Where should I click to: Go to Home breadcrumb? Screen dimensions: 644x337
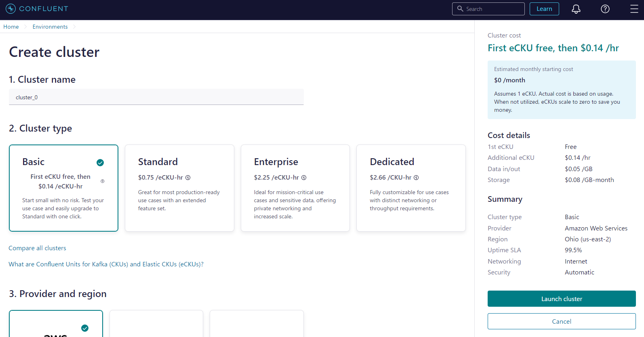(11, 27)
